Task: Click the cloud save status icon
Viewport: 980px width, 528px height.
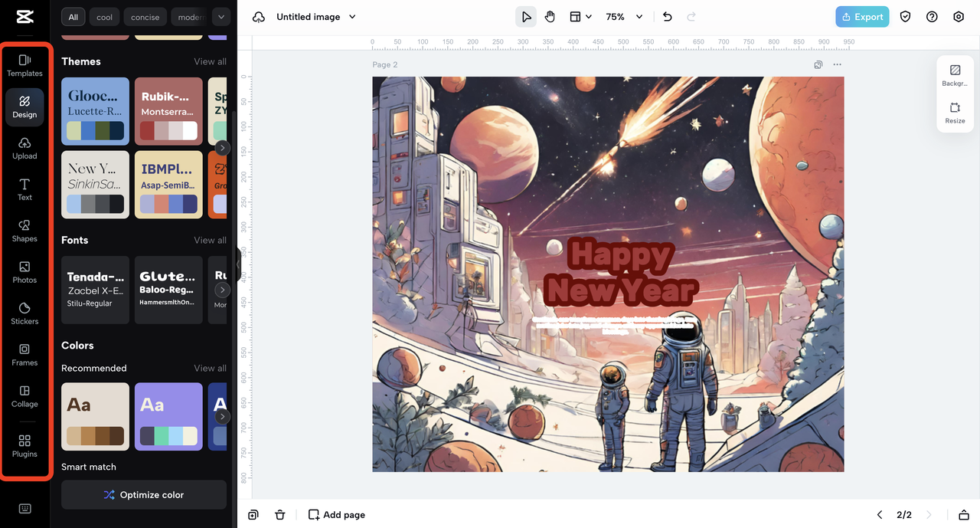Action: coord(259,17)
